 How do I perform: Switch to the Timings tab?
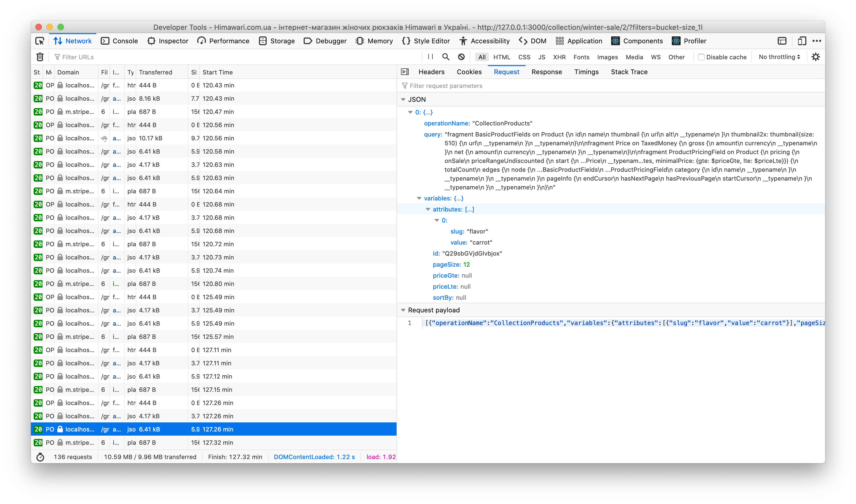click(x=586, y=72)
